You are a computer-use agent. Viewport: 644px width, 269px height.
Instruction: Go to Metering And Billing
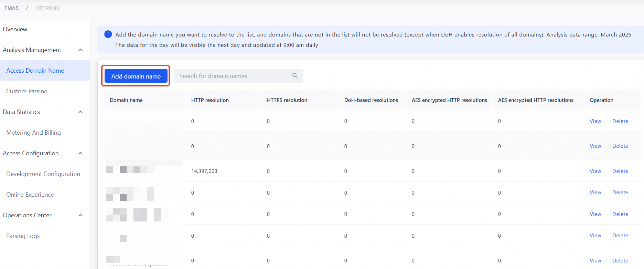coord(33,133)
